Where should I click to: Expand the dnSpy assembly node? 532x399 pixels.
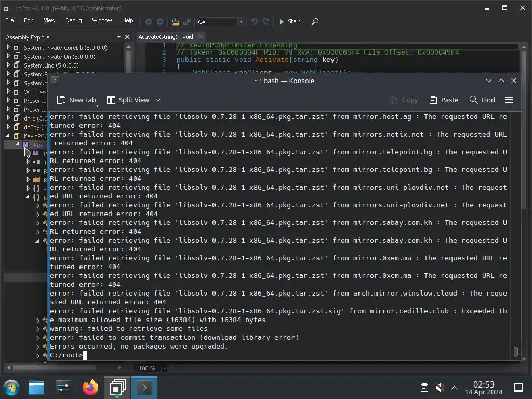click(x=8, y=127)
